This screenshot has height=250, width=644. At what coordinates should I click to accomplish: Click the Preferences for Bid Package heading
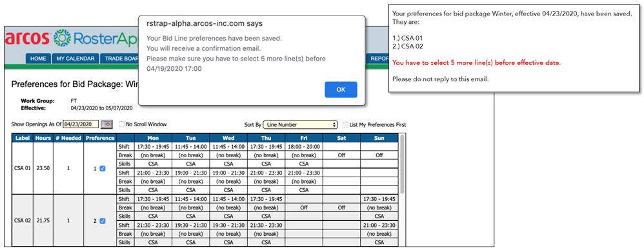pyautogui.click(x=74, y=84)
